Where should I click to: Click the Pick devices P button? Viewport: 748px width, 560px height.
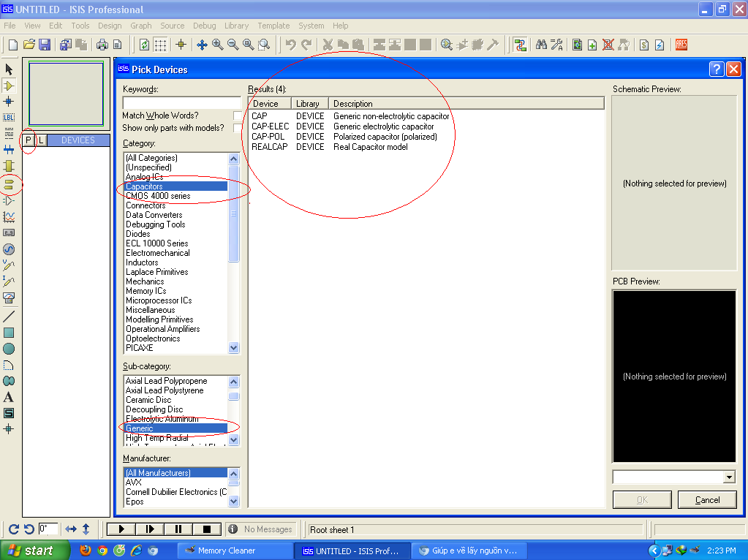[x=29, y=140]
